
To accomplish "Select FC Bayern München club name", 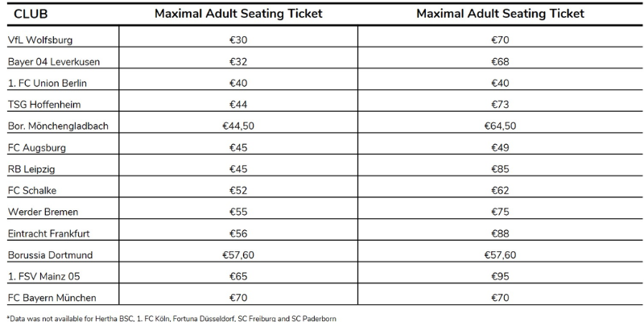I will 52,298.
